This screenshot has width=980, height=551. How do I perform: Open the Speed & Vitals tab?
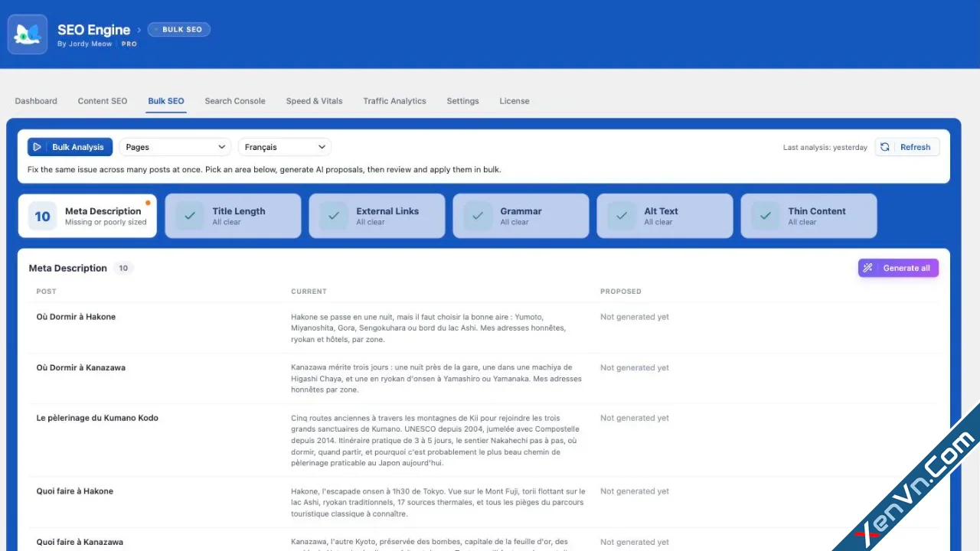click(x=314, y=101)
